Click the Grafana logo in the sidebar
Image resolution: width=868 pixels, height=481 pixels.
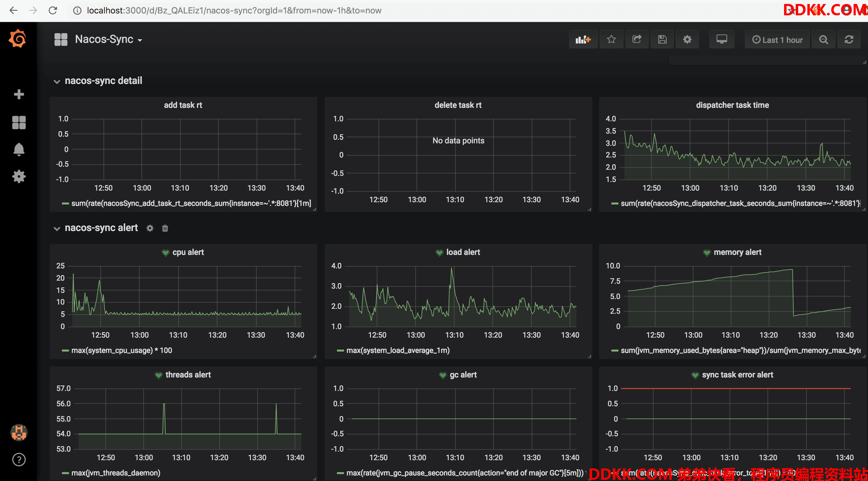coord(17,38)
